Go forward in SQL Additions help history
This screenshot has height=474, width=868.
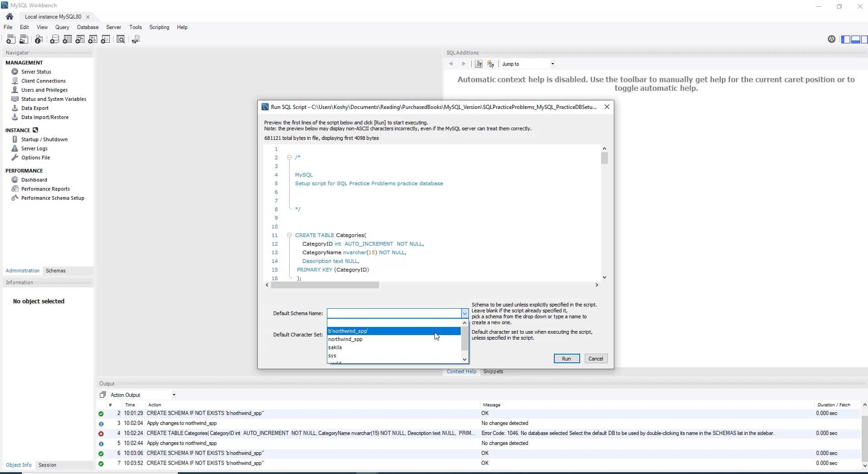tap(464, 64)
